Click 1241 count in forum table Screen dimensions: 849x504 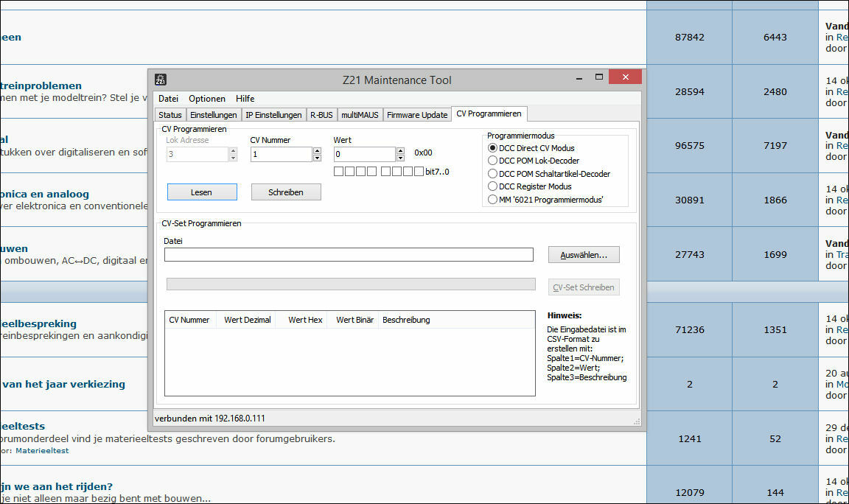point(690,439)
